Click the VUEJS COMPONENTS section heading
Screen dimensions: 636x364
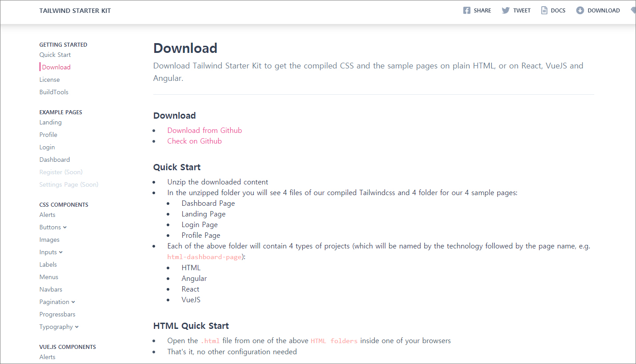click(x=68, y=347)
